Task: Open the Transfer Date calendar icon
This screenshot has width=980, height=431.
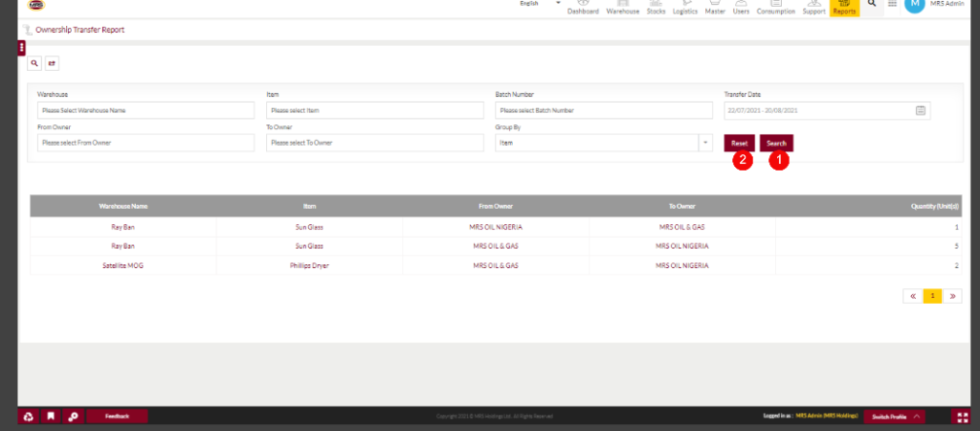Action: pyautogui.click(x=921, y=110)
